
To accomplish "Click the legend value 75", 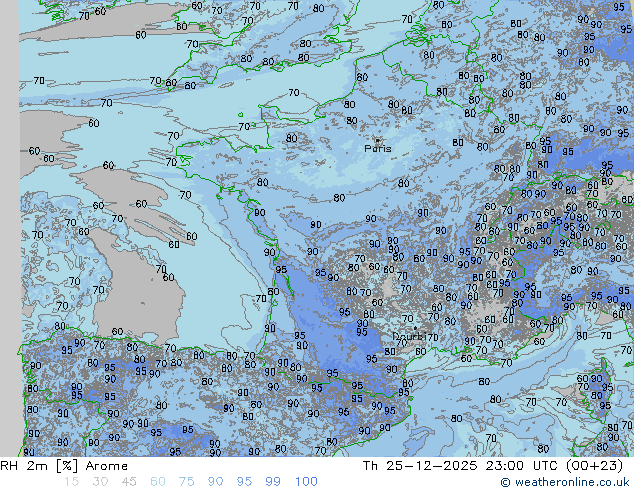I will pyautogui.click(x=187, y=482).
